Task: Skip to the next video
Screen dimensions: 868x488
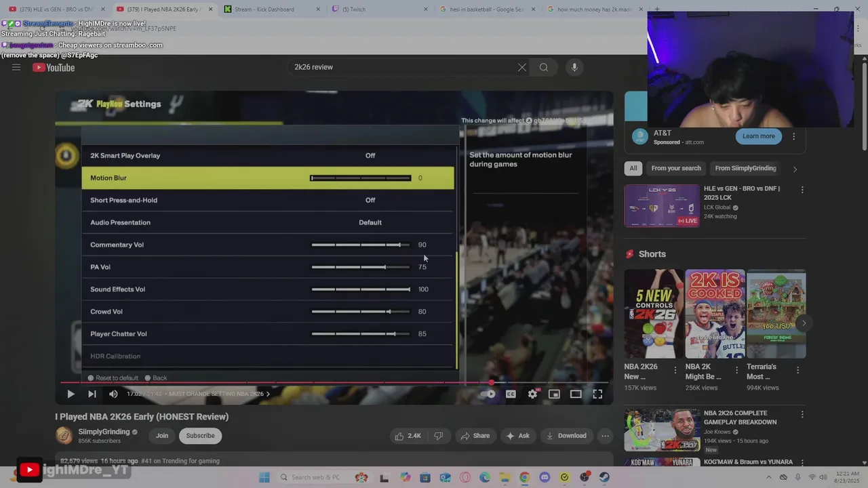Action: click(92, 394)
